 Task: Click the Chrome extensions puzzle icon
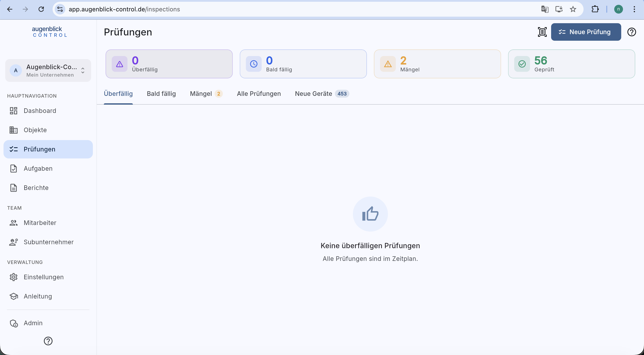coord(595,9)
